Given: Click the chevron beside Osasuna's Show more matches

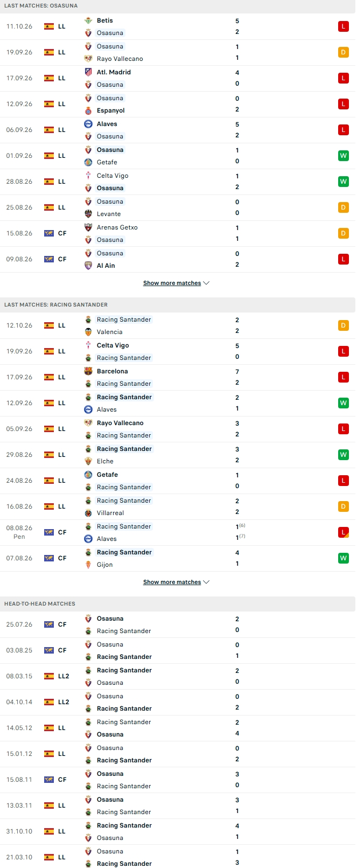Looking at the screenshot, I should click(207, 283).
